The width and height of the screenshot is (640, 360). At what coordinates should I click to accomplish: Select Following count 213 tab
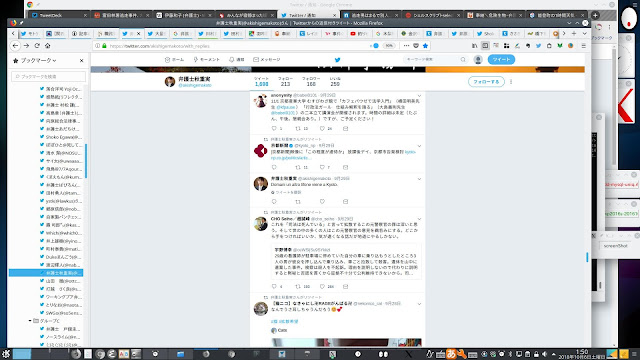pos(285,82)
